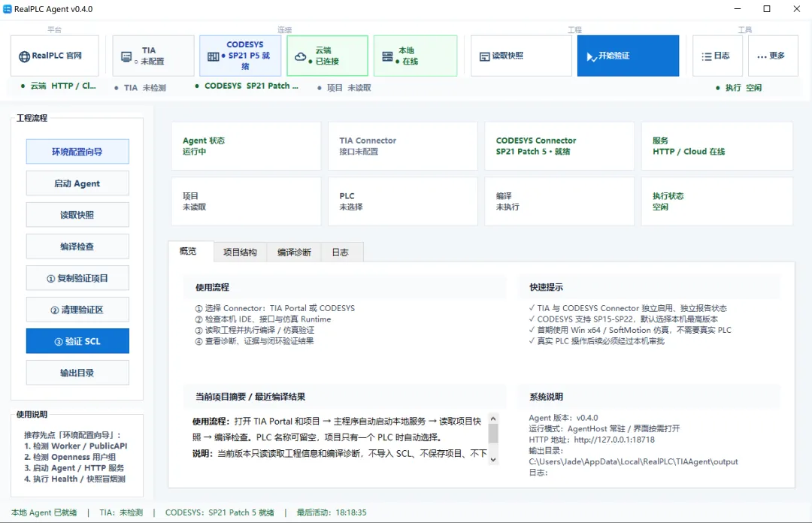Switch to the 概览 tab
This screenshot has width=812, height=523.
pos(191,251)
